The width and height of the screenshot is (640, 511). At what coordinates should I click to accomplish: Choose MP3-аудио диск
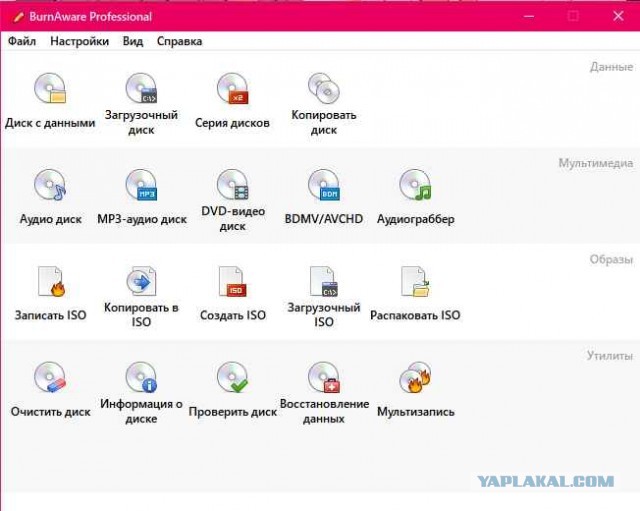pyautogui.click(x=142, y=197)
